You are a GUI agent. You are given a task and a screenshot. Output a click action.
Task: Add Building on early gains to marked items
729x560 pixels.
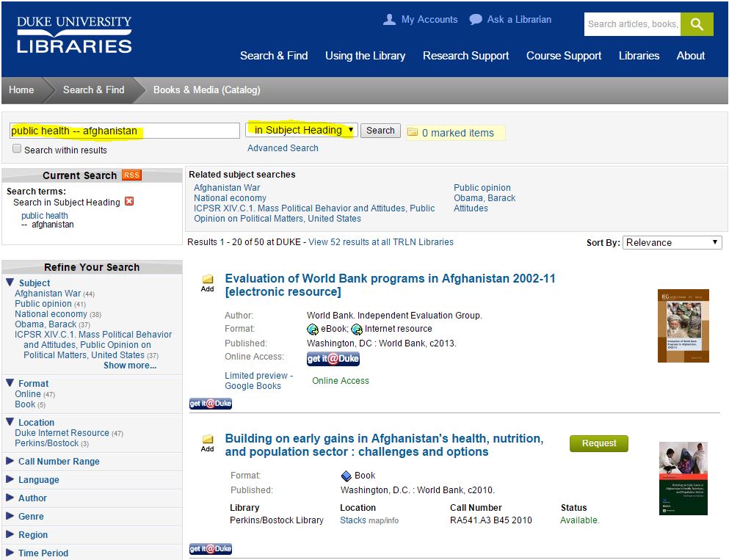(x=207, y=443)
